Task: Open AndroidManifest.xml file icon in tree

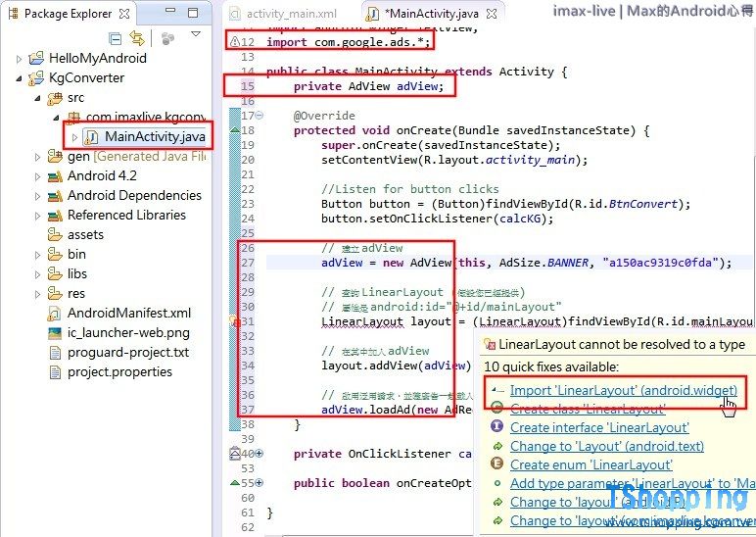Action: (56, 314)
